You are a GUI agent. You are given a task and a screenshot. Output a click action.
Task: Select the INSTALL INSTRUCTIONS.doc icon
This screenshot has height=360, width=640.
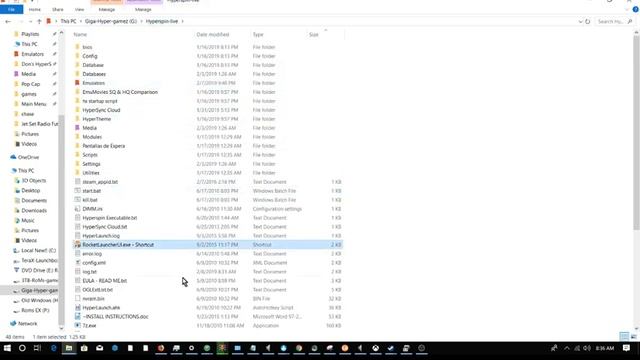tap(77, 316)
